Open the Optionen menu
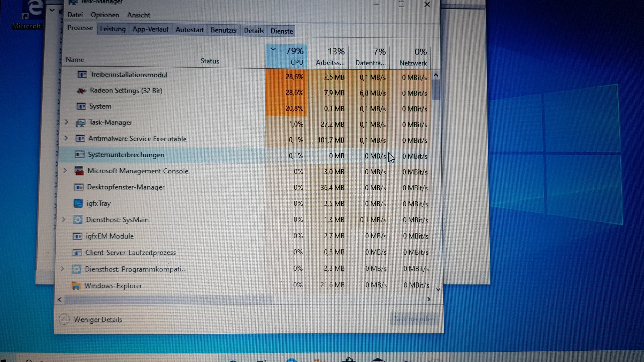The width and height of the screenshot is (644, 362). click(105, 15)
